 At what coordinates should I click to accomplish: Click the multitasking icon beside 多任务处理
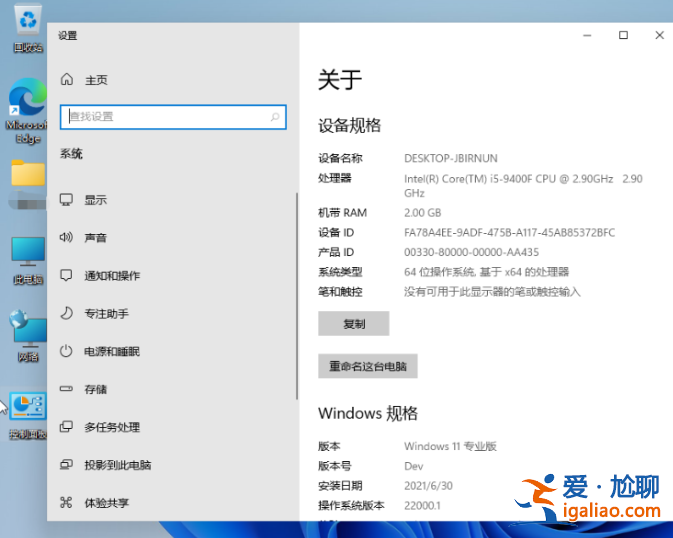pyautogui.click(x=66, y=426)
